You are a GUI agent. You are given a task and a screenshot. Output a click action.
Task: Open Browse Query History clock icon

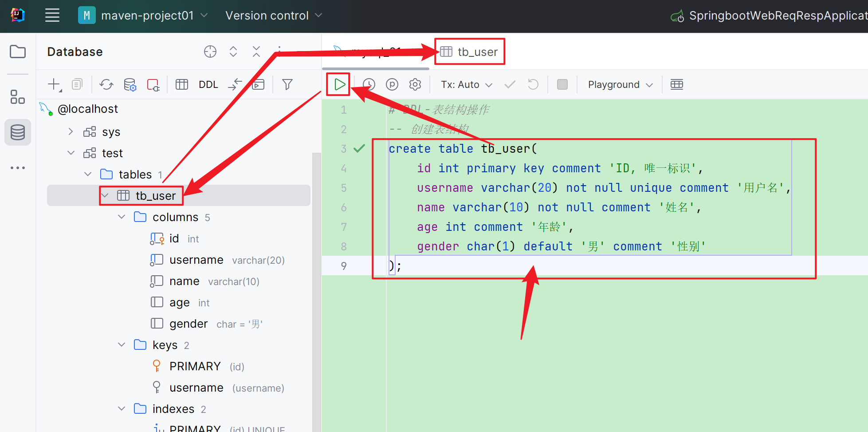(369, 84)
